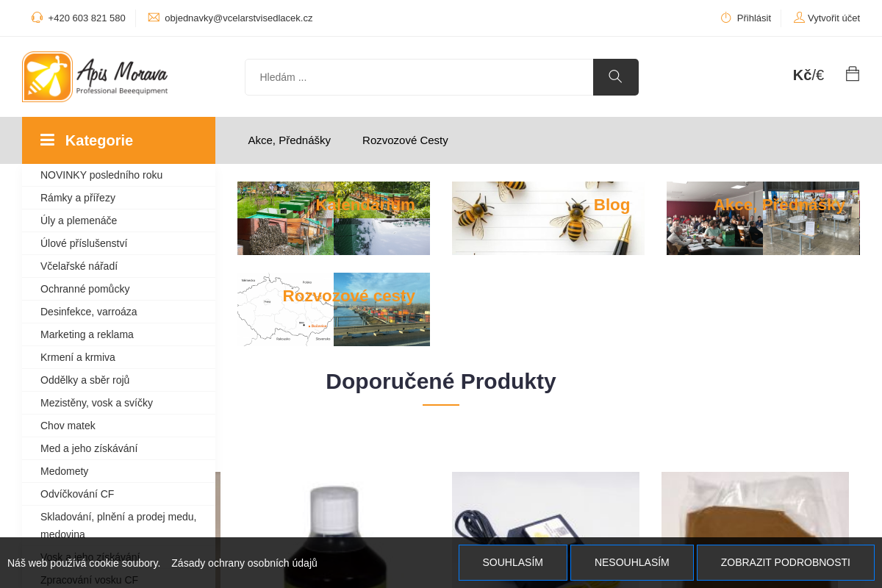Viewport: 882px width, 588px height.
Task: Select Medomety category
Action: pos(64,471)
